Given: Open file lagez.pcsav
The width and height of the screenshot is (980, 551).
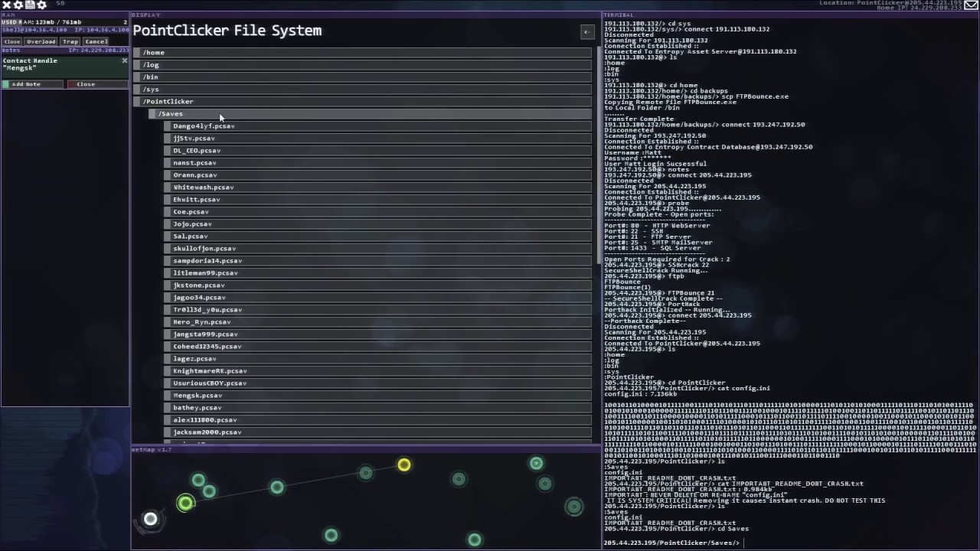Looking at the screenshot, I should point(377,359).
